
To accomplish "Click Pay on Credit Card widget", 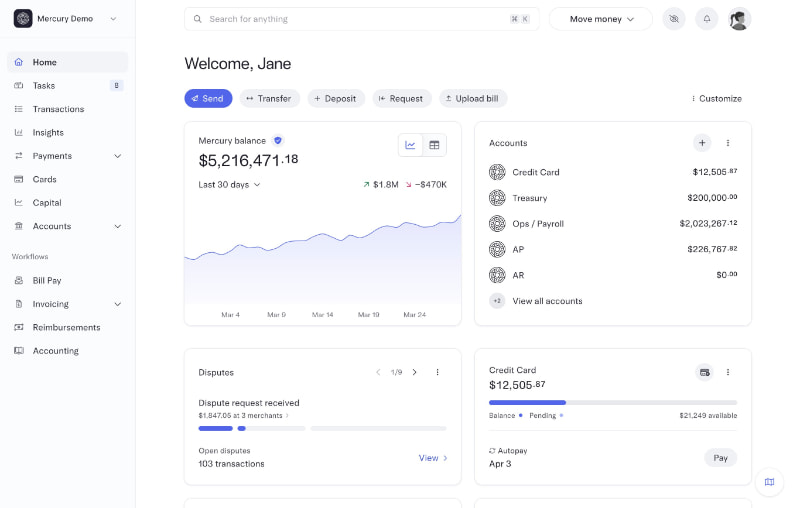I will pos(720,458).
